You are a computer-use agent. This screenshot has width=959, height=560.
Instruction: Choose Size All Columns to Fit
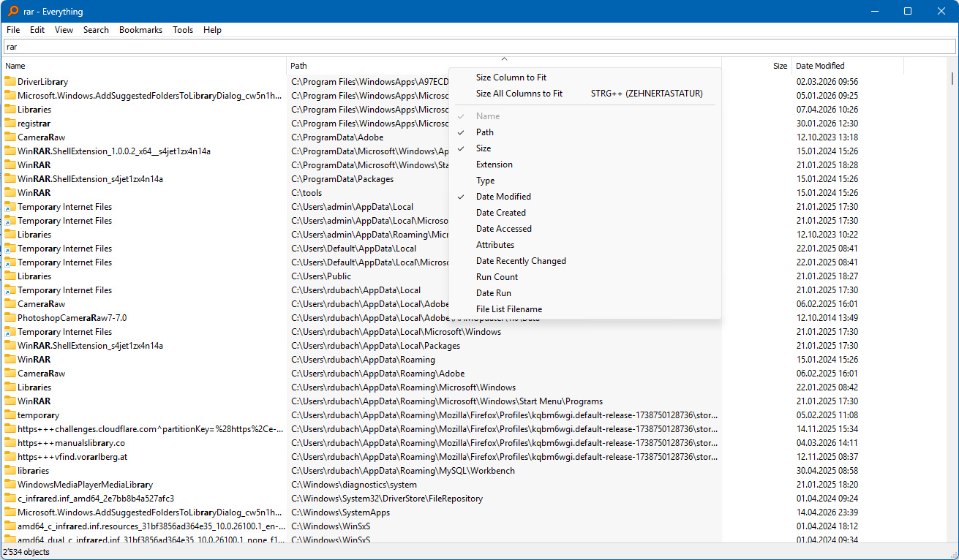[x=519, y=94]
